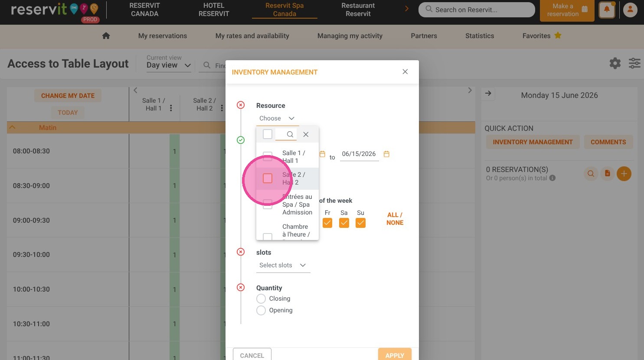Clear the resource dropdown search
This screenshot has height=360, width=644.
pyautogui.click(x=306, y=134)
